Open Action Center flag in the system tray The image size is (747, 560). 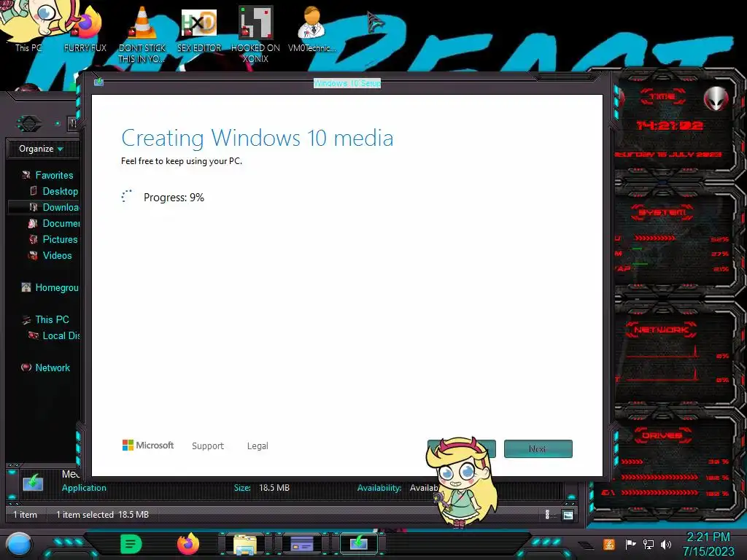click(x=630, y=544)
